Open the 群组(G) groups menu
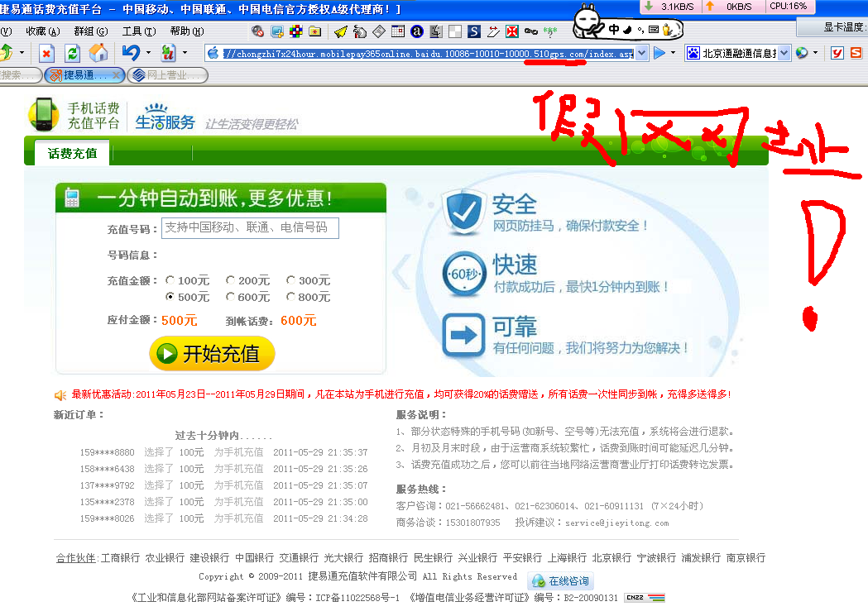868x616 pixels. tap(91, 31)
